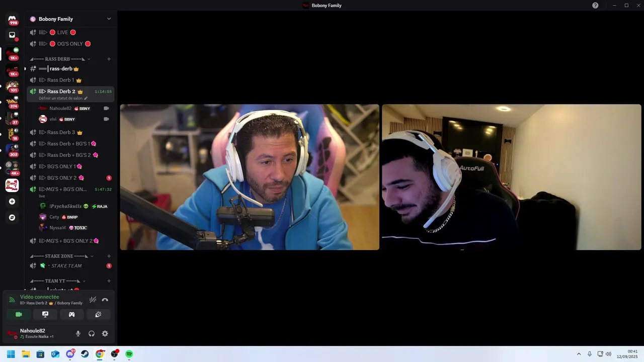Disconnect from voice with hang-up icon
The image size is (644, 362).
[x=105, y=300]
